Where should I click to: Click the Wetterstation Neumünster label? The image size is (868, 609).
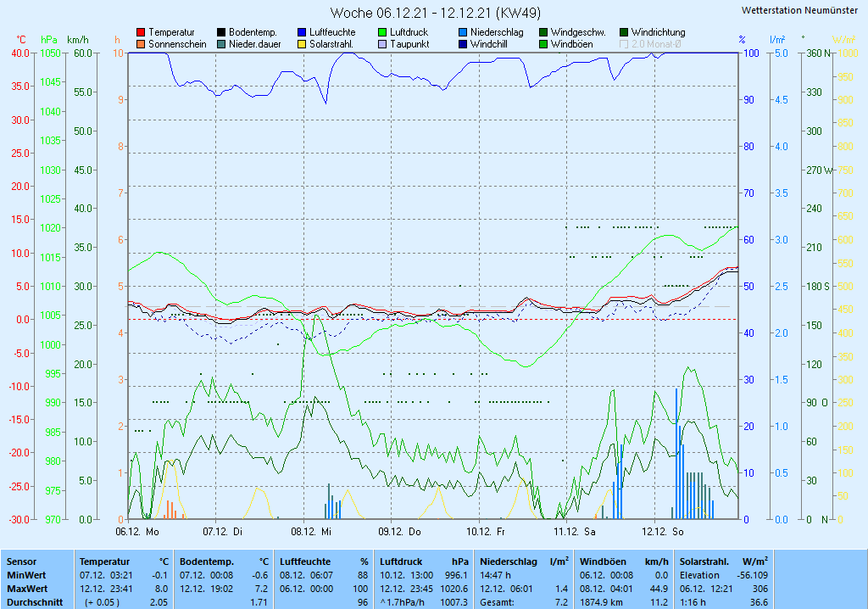click(799, 10)
